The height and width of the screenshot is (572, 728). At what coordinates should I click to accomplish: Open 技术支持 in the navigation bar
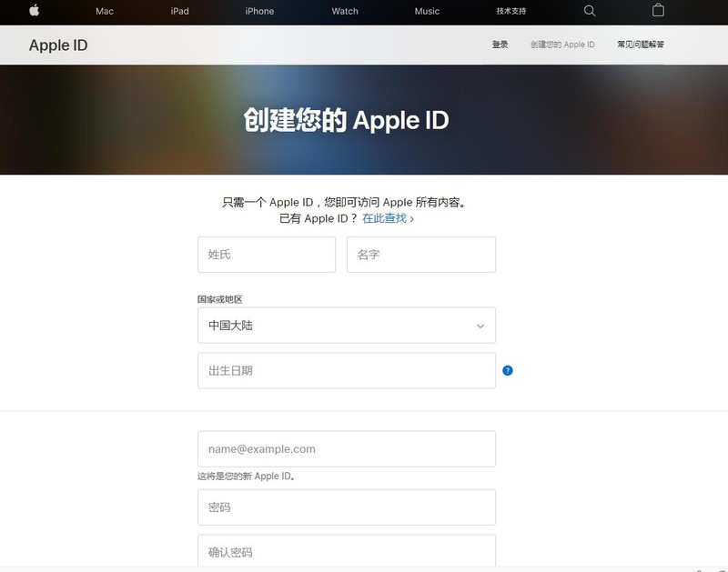(x=511, y=11)
